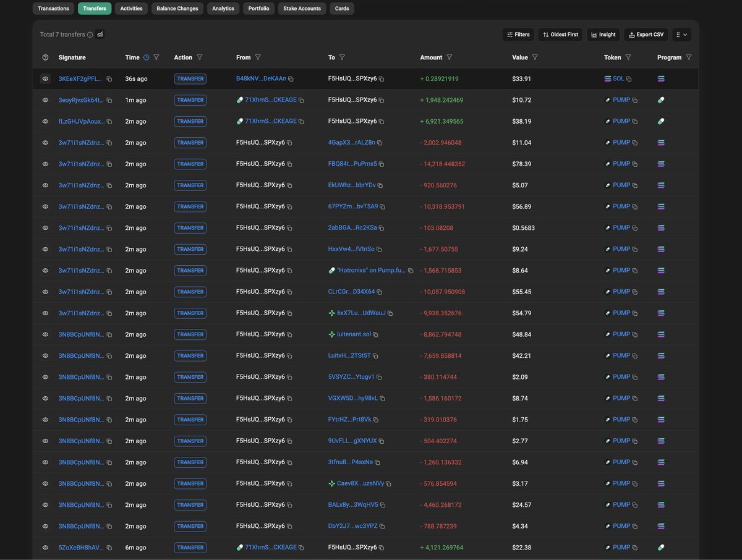Copy the B48kNV...DeKAAn from address
This screenshot has height=560, width=742.
point(291,79)
